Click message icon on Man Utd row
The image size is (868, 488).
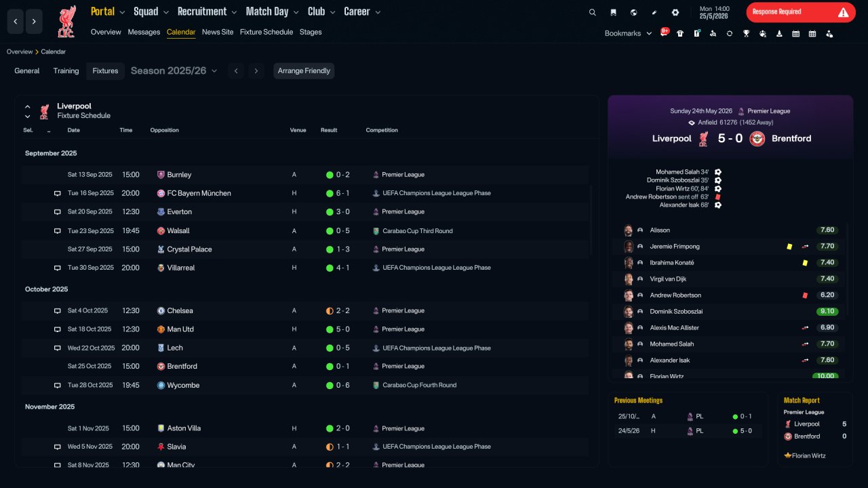pos(58,329)
